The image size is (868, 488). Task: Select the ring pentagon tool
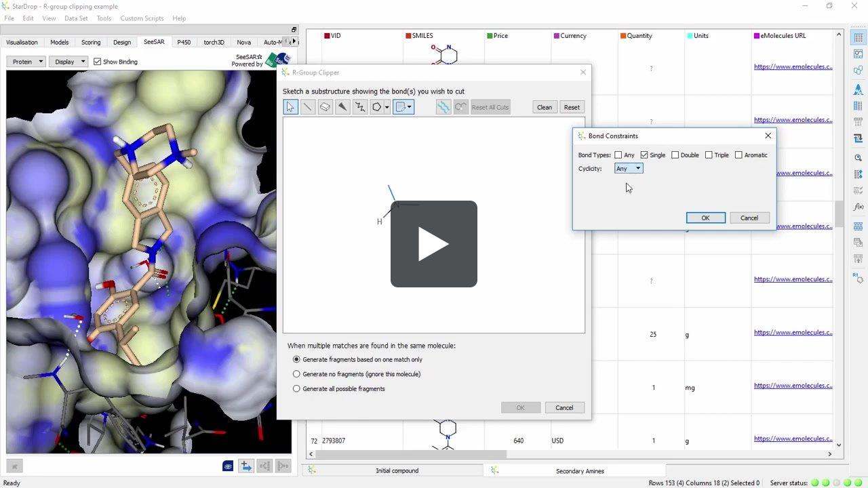click(376, 107)
